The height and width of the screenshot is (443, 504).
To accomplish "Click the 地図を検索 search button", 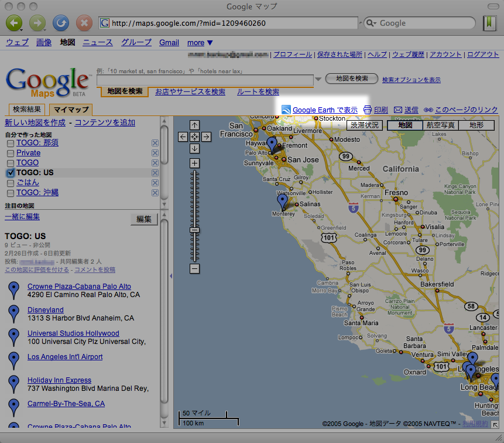I will 352,79.
